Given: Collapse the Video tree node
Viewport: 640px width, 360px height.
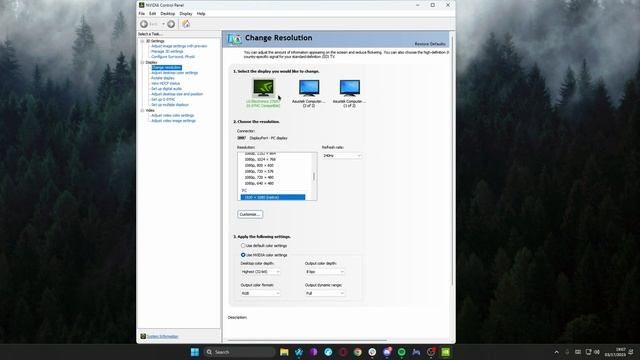Looking at the screenshot, I should tap(142, 110).
